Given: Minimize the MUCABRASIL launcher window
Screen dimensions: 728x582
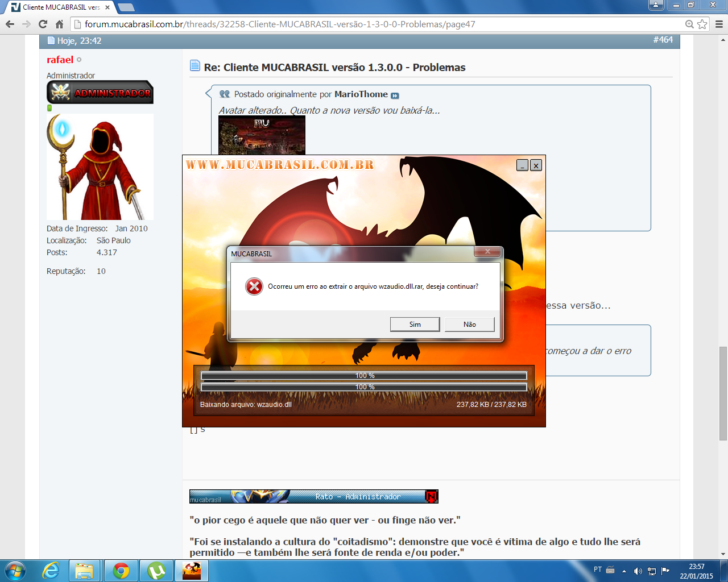Looking at the screenshot, I should tap(522, 165).
